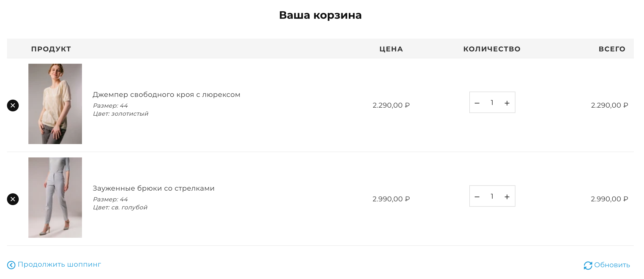Click the Количество column header

pyautogui.click(x=492, y=49)
